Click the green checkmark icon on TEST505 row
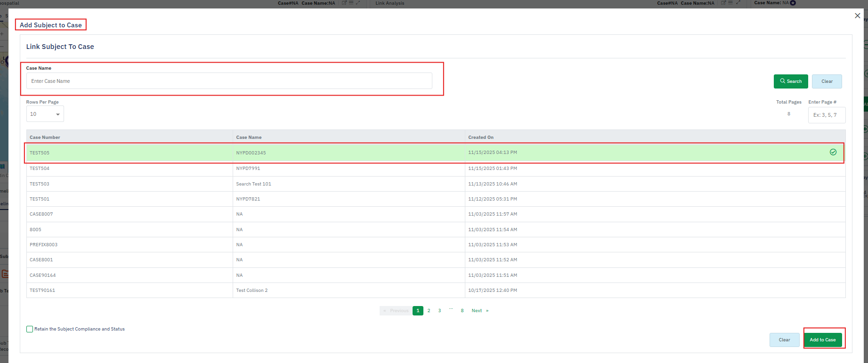The height and width of the screenshot is (363, 868). 833,152
